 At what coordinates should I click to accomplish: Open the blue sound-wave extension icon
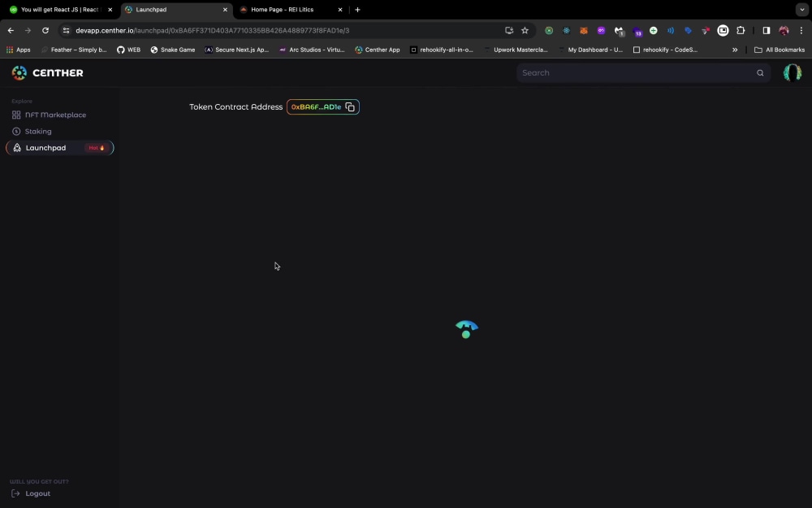(x=671, y=31)
